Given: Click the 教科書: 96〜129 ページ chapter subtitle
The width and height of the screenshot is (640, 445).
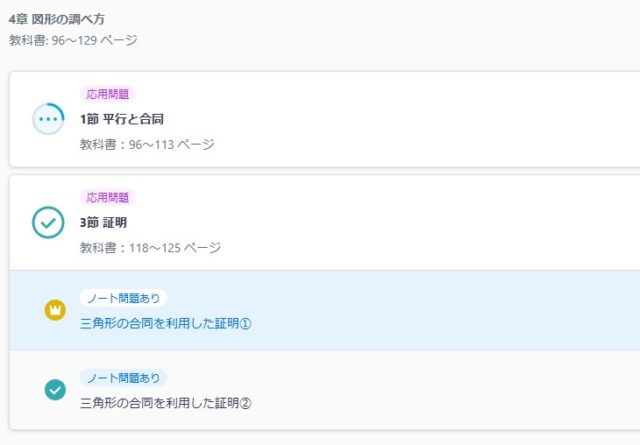Looking at the screenshot, I should pos(73,41).
